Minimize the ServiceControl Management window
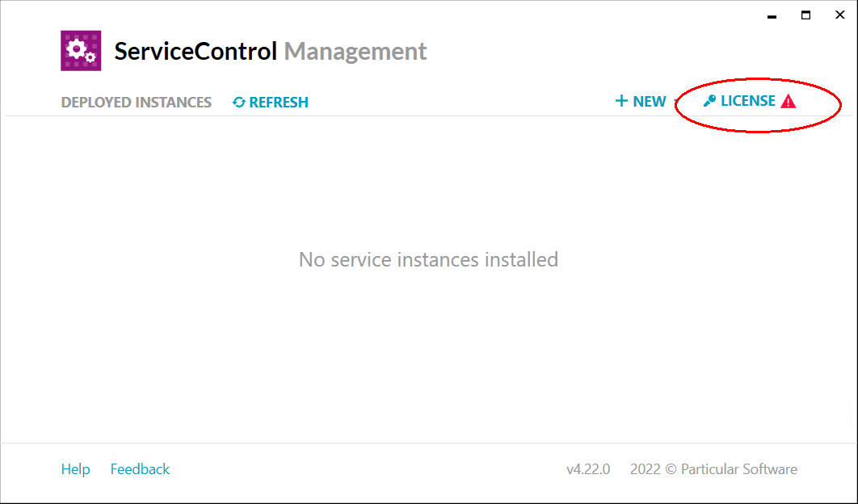This screenshot has width=858, height=504. pos(772,15)
